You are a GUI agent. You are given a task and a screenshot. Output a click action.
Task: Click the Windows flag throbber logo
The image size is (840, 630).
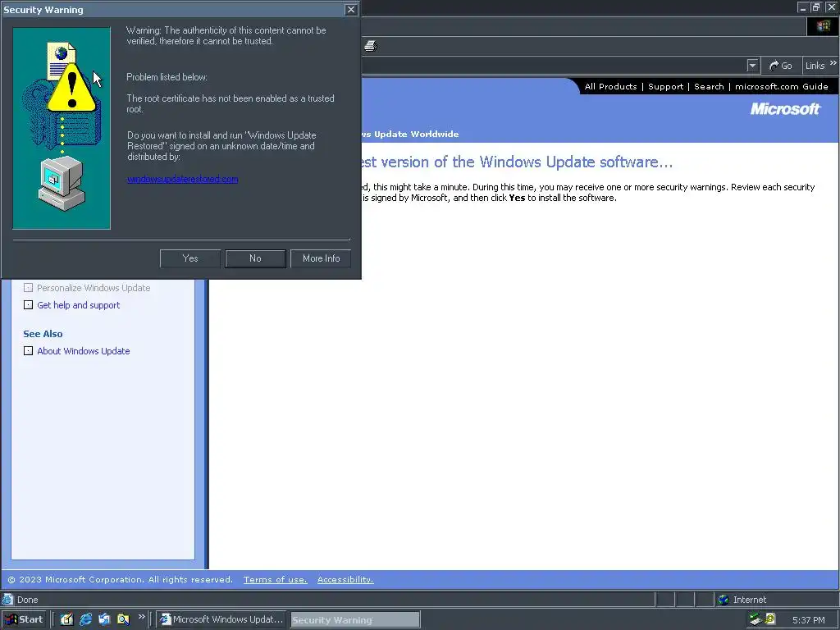point(823,25)
